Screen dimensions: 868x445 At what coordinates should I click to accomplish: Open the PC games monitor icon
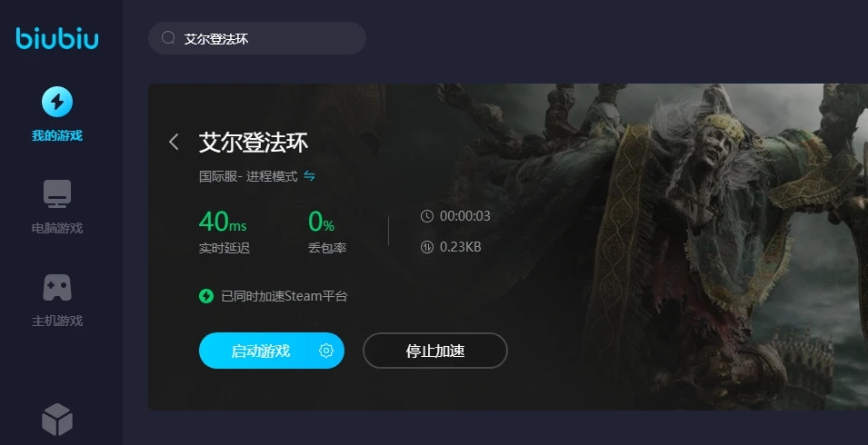[57, 194]
